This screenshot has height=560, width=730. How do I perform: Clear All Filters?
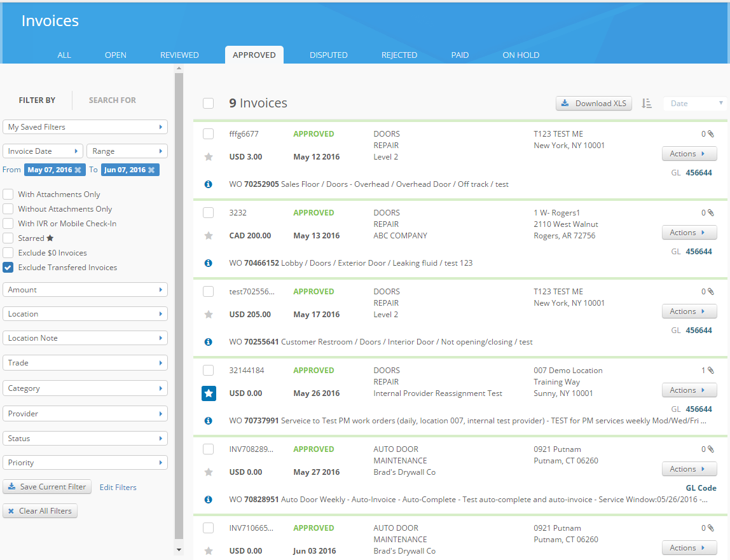[40, 510]
